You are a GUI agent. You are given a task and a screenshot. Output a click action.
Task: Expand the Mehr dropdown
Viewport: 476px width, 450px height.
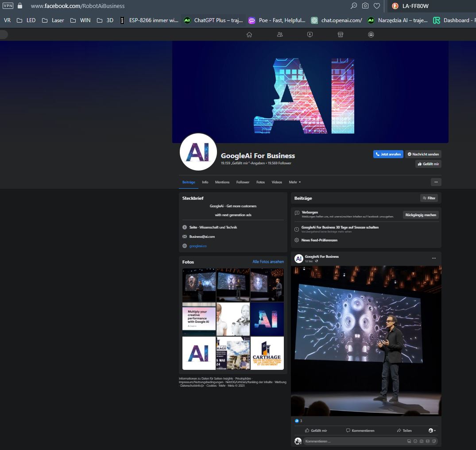[x=295, y=182]
